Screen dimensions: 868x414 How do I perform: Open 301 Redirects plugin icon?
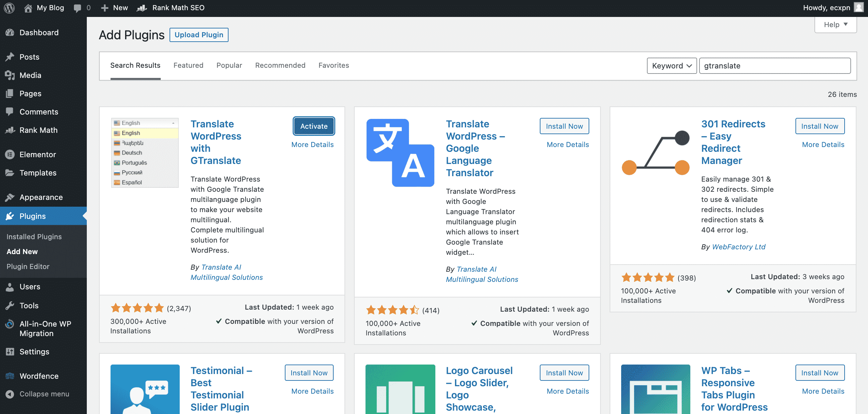pos(656,153)
